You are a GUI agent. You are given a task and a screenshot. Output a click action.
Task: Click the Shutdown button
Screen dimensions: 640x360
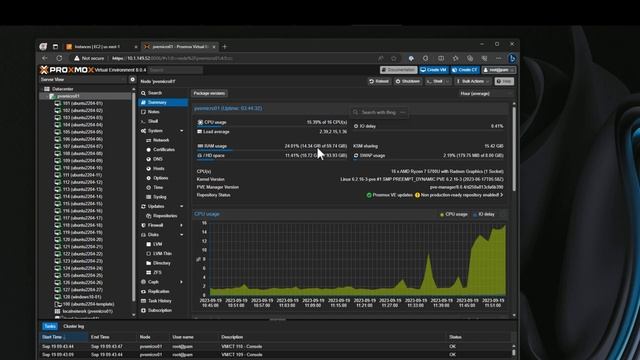click(x=408, y=81)
